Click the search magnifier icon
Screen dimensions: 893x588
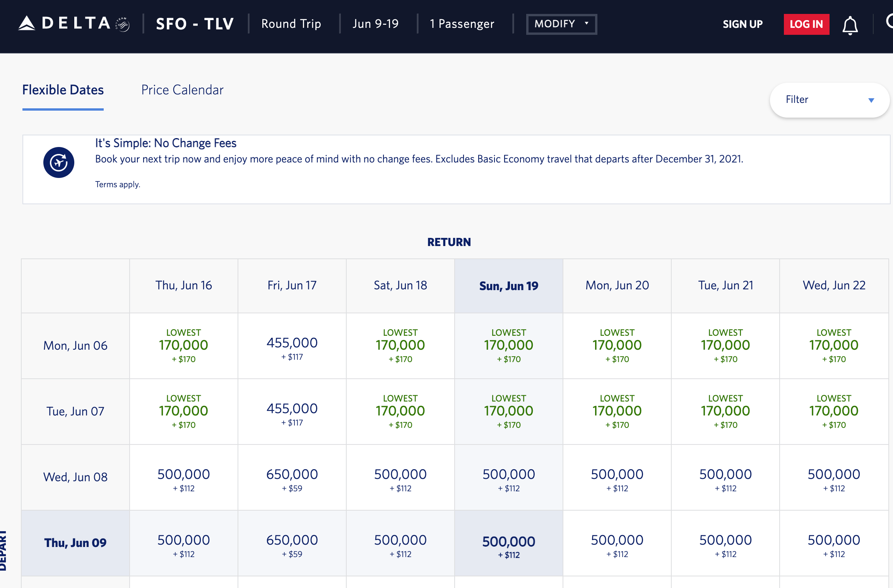click(890, 24)
